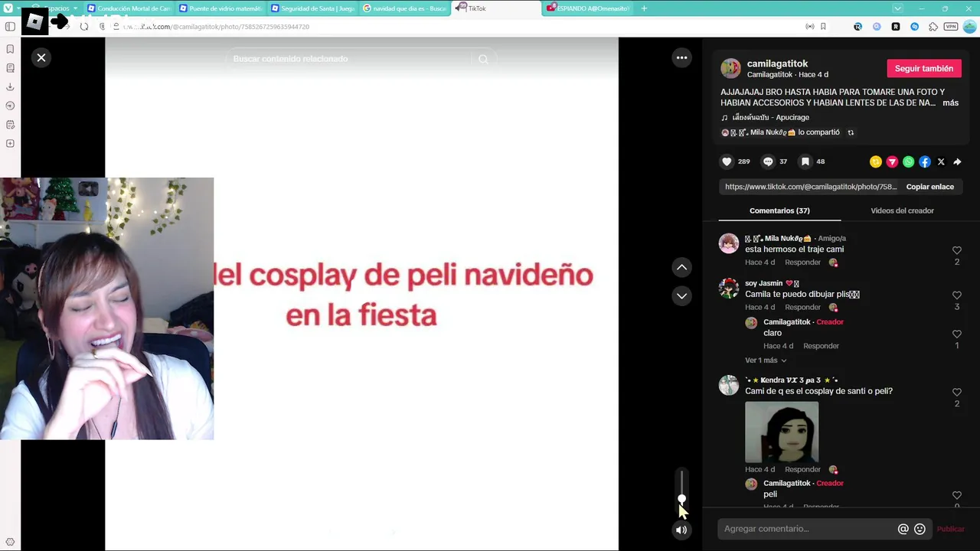Click Copiar enlace button

pos(929,187)
